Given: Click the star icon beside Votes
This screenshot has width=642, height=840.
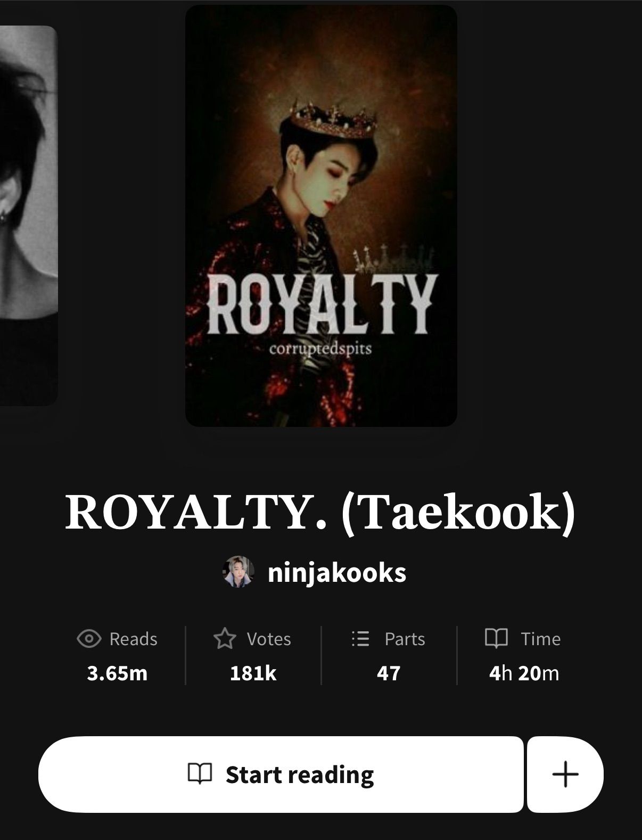Looking at the screenshot, I should [x=224, y=638].
